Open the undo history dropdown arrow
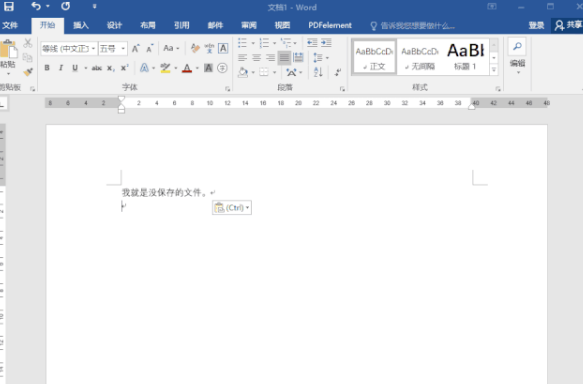 (x=48, y=6)
